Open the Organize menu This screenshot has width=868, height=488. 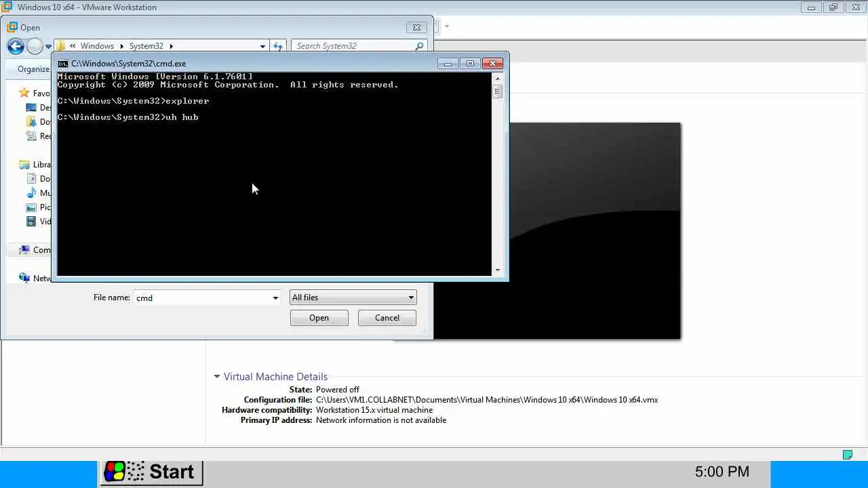[33, 69]
